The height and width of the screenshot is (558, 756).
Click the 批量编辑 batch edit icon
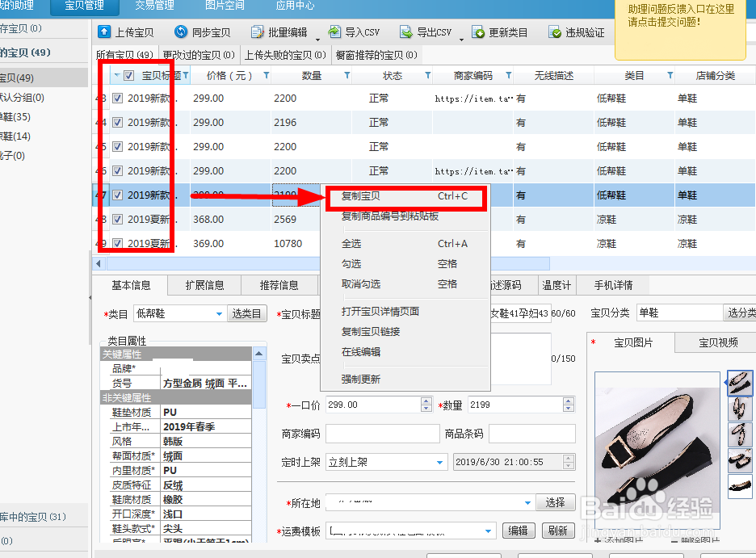(x=257, y=32)
